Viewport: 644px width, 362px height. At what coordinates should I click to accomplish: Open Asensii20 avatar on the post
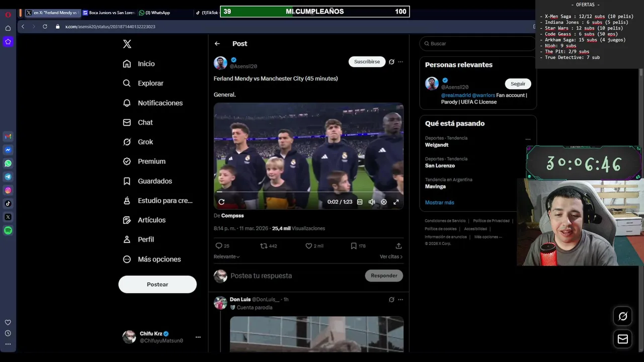(220, 63)
